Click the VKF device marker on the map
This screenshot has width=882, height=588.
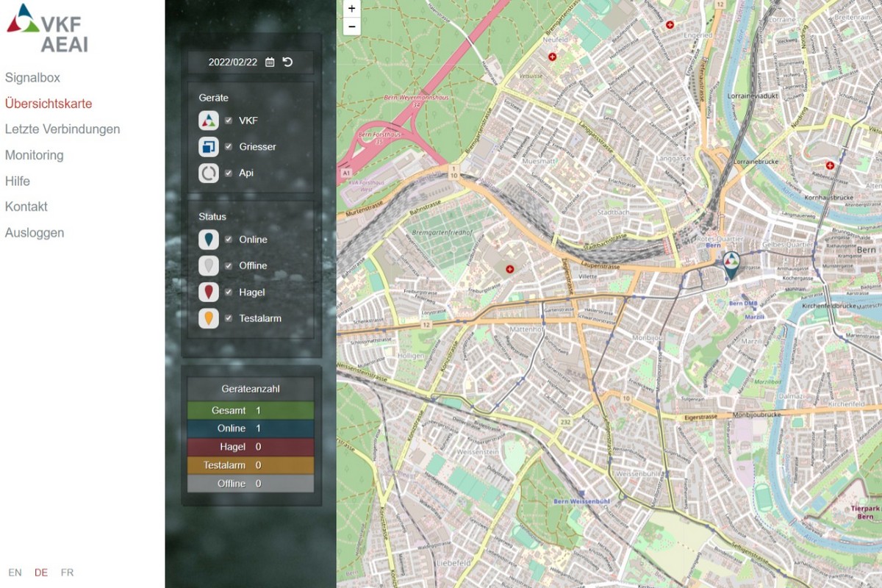point(731,263)
